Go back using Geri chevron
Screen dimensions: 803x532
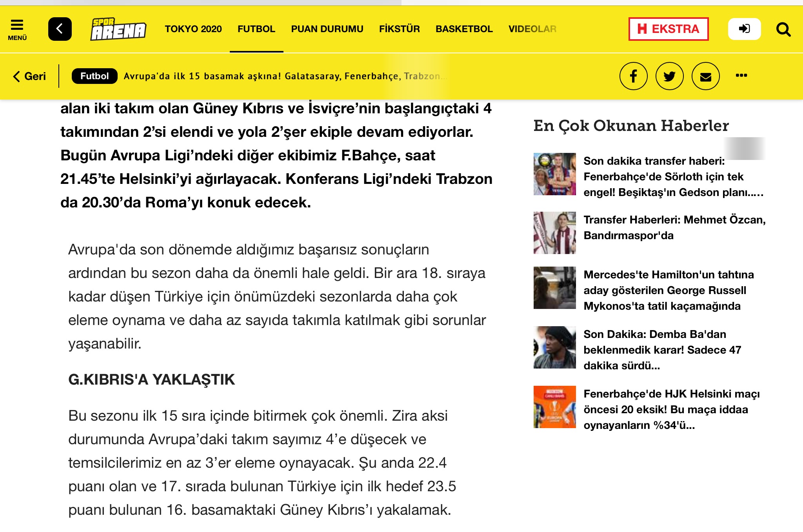point(30,76)
